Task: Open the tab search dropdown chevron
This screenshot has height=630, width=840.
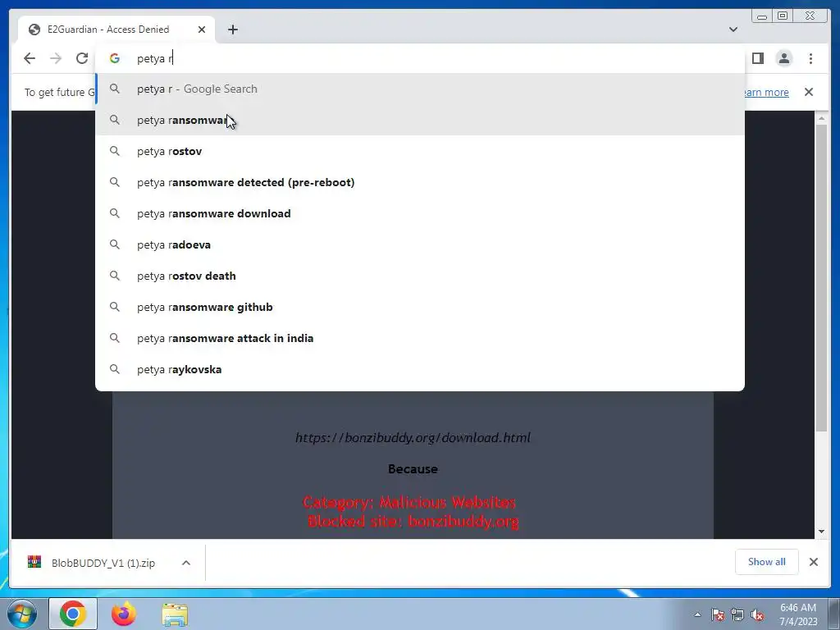Action: (733, 30)
